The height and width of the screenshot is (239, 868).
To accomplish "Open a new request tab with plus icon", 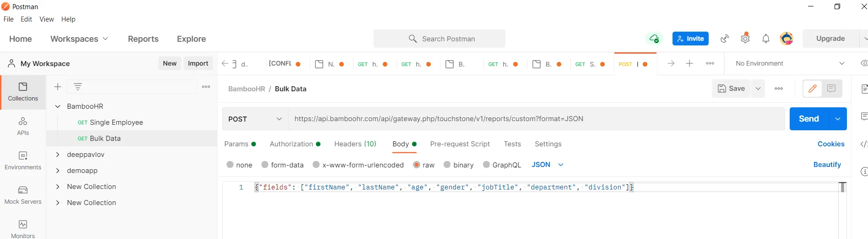I will point(689,63).
